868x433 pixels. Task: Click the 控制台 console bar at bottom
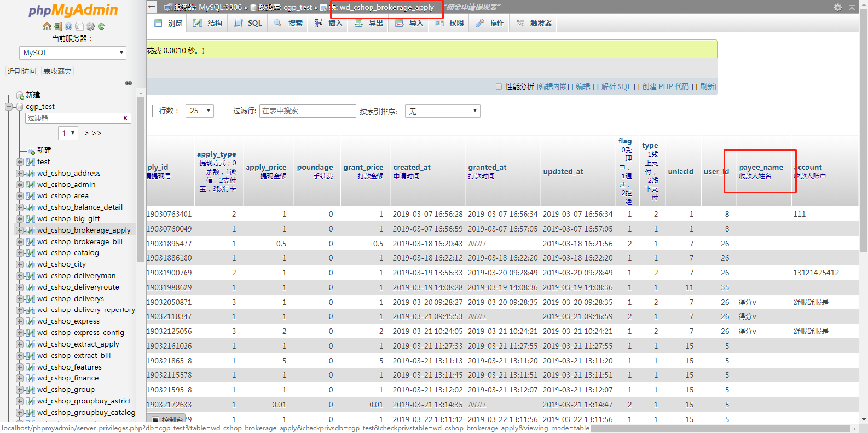[169, 419]
